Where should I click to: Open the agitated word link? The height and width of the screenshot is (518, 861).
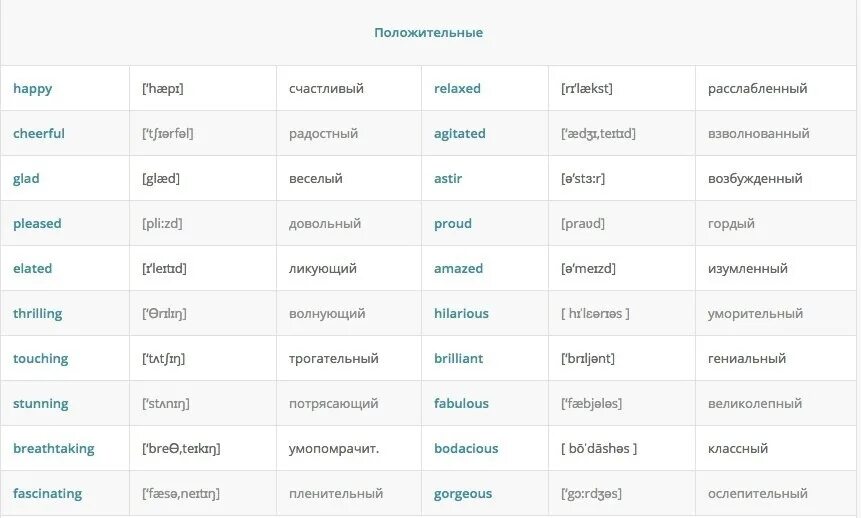(460, 134)
